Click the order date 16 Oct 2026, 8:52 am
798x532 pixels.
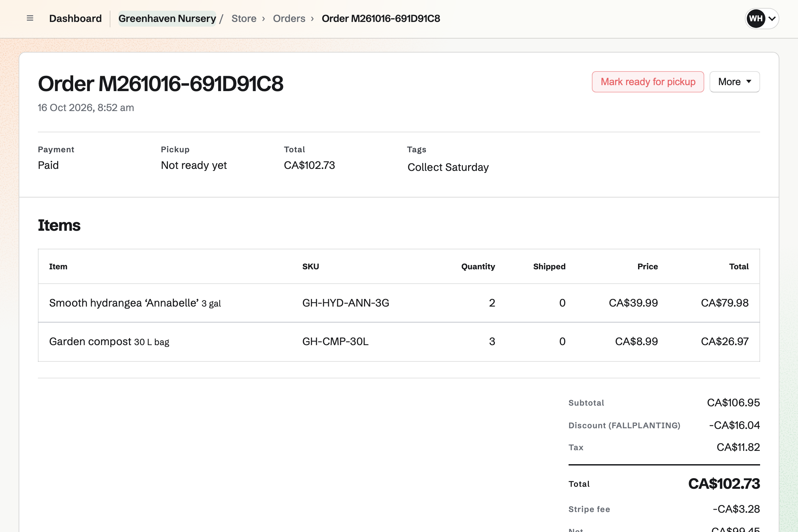coord(86,107)
